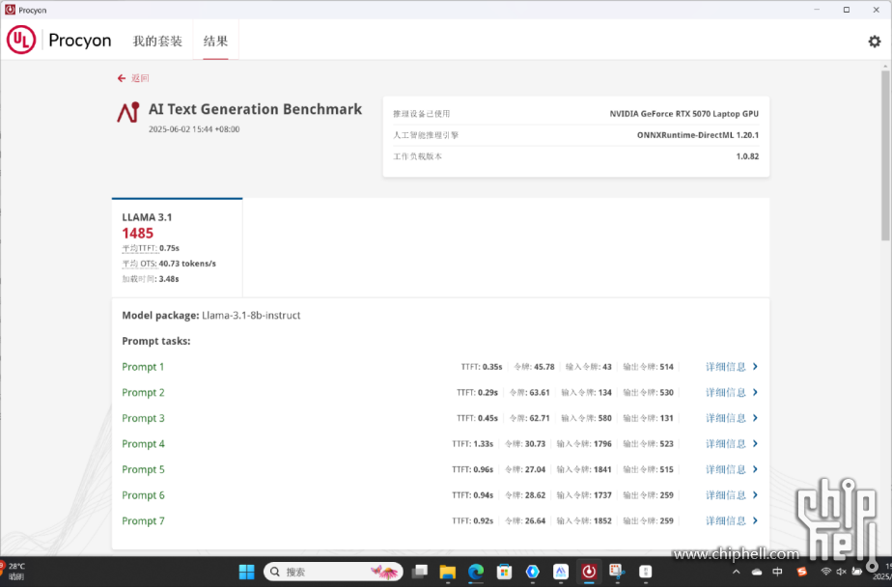
Task: Click the workload version 1.0.82 value
Action: click(747, 156)
